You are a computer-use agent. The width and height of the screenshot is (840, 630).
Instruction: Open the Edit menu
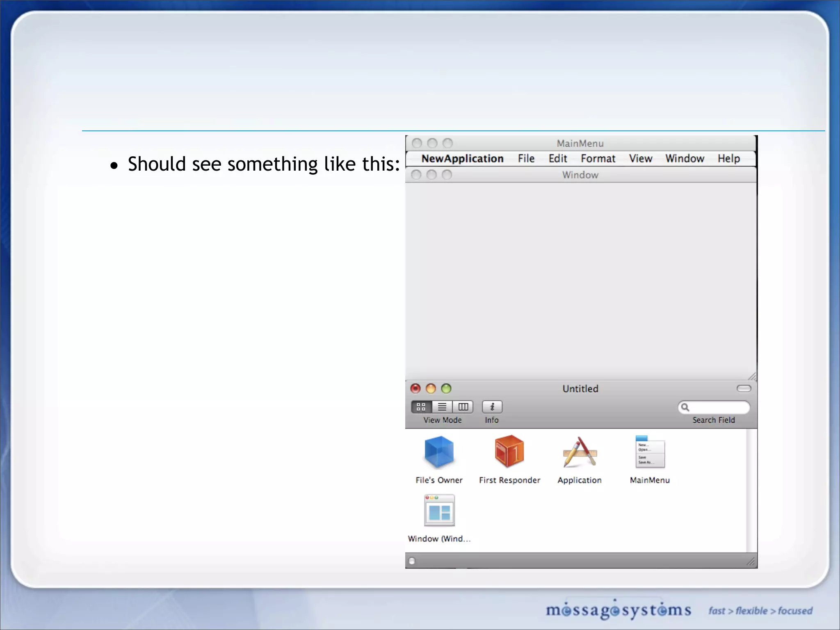tap(558, 159)
